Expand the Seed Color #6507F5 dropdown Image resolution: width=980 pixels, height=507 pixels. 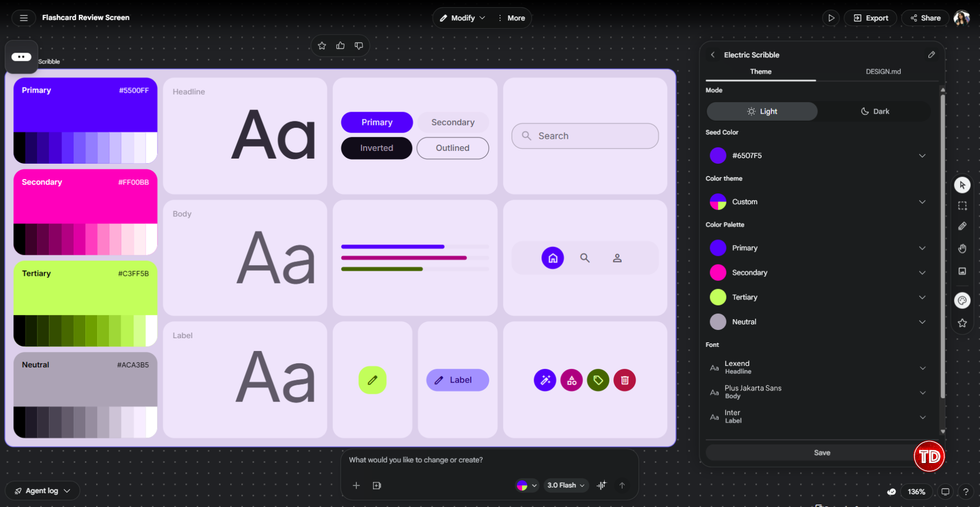922,156
